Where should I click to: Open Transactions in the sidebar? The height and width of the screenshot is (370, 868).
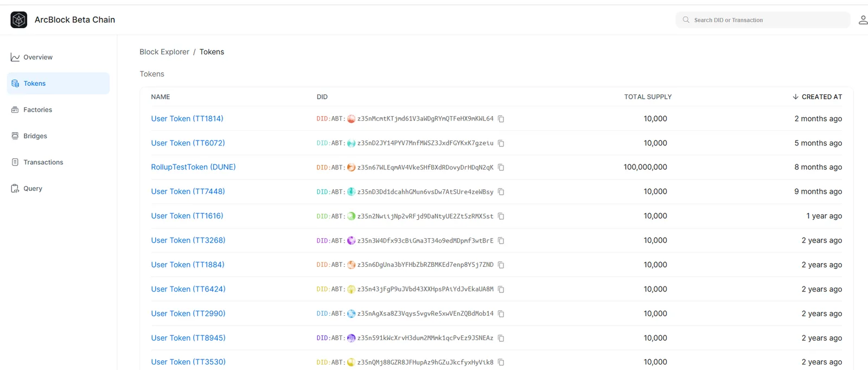click(58, 162)
